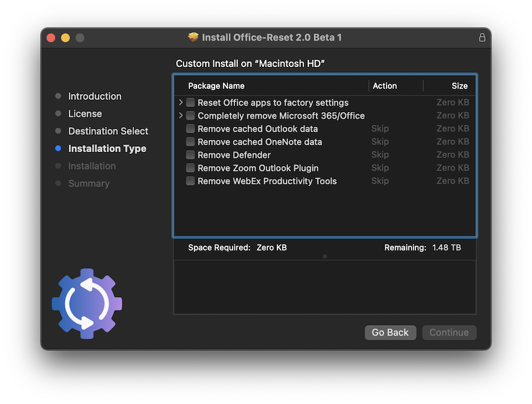
Task: Open Skip action for Remove cached Outlook data
Action: click(x=380, y=129)
